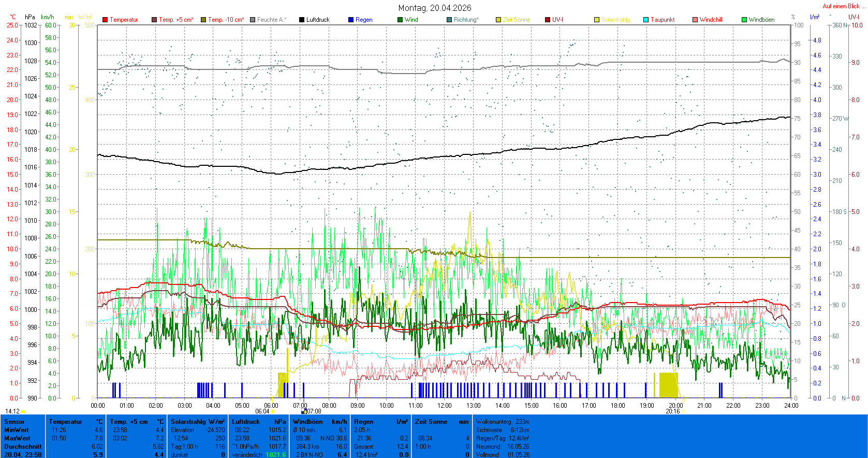Click the sunset icon near 20:16
The image size is (868, 458).
683,411
